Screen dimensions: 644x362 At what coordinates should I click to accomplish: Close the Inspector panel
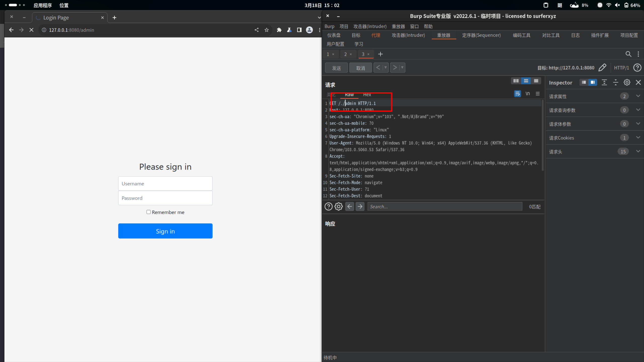[x=638, y=82]
